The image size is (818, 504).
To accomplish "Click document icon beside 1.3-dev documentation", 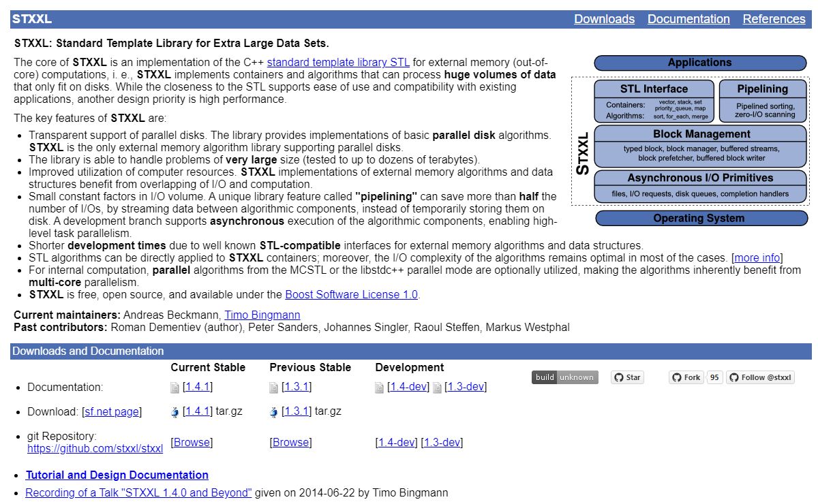I will 436,388.
